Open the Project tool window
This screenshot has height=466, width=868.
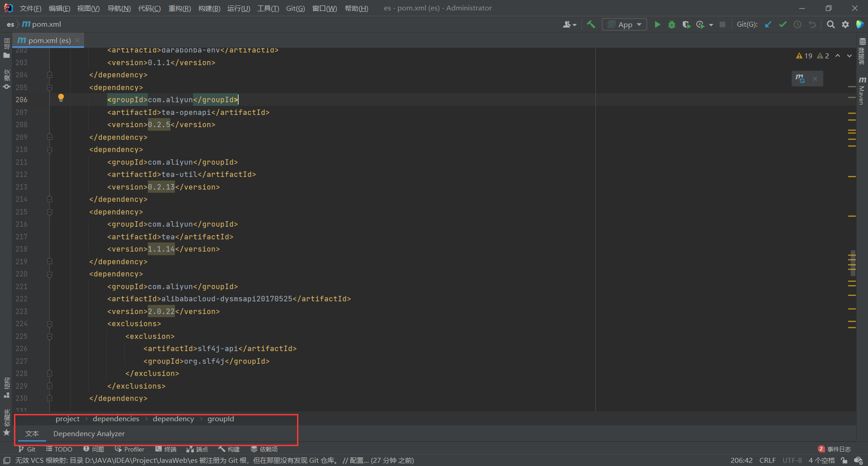6,48
